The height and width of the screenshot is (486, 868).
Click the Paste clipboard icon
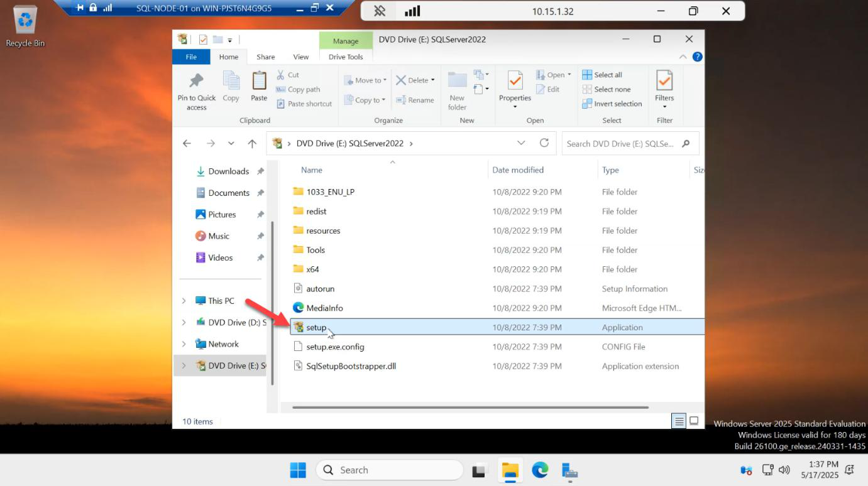tap(259, 80)
